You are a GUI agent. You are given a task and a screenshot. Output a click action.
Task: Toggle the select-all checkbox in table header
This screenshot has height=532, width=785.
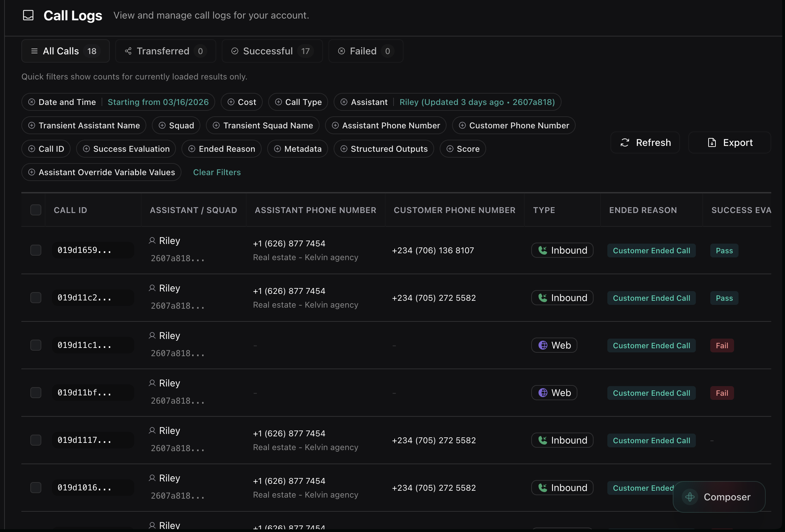[36, 210]
